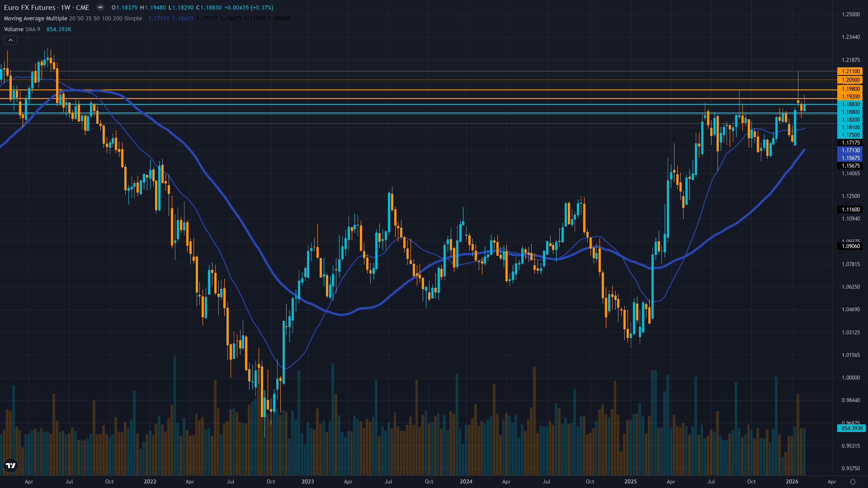Click the 2024 label on the time axis

pos(466,482)
